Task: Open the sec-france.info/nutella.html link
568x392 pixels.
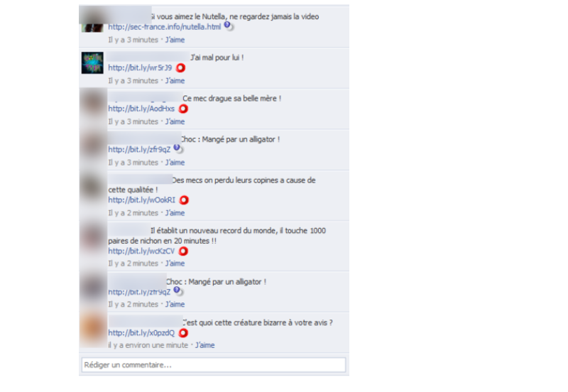Action: point(165,27)
